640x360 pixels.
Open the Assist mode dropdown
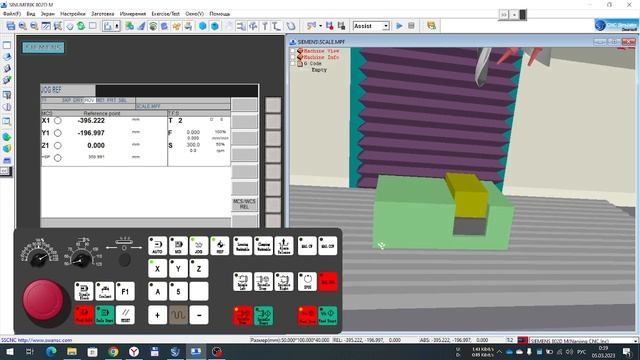[386, 26]
